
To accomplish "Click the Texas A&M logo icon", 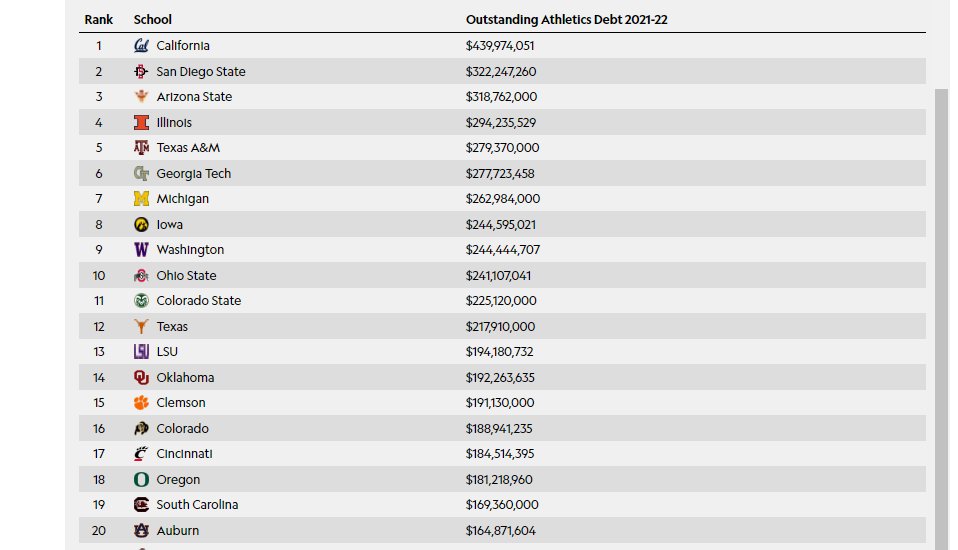I will 141,148.
